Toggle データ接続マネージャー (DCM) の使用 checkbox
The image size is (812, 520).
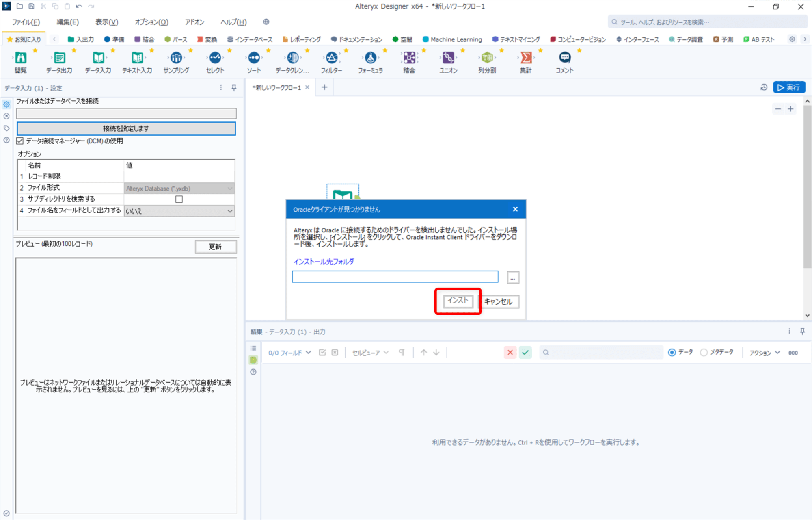pos(20,141)
